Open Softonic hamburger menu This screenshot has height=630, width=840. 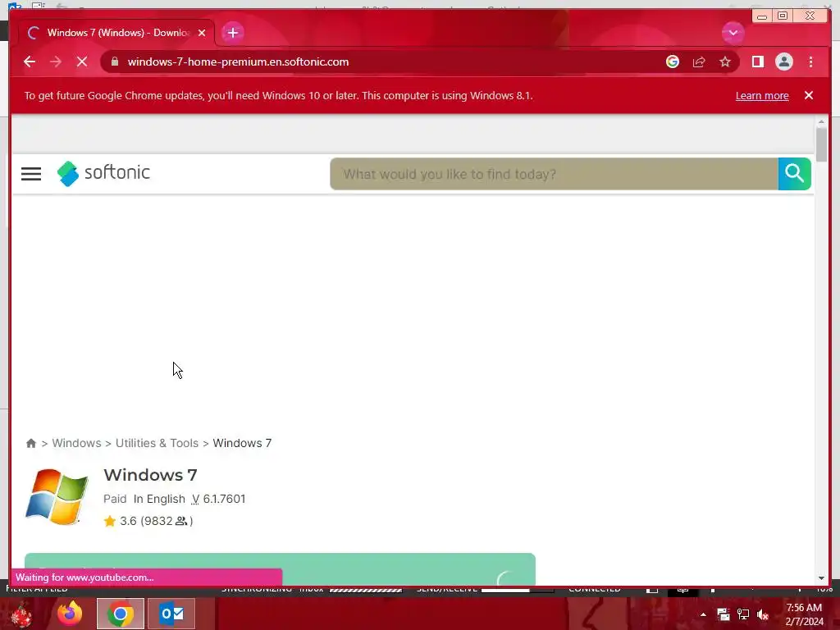[x=31, y=174]
